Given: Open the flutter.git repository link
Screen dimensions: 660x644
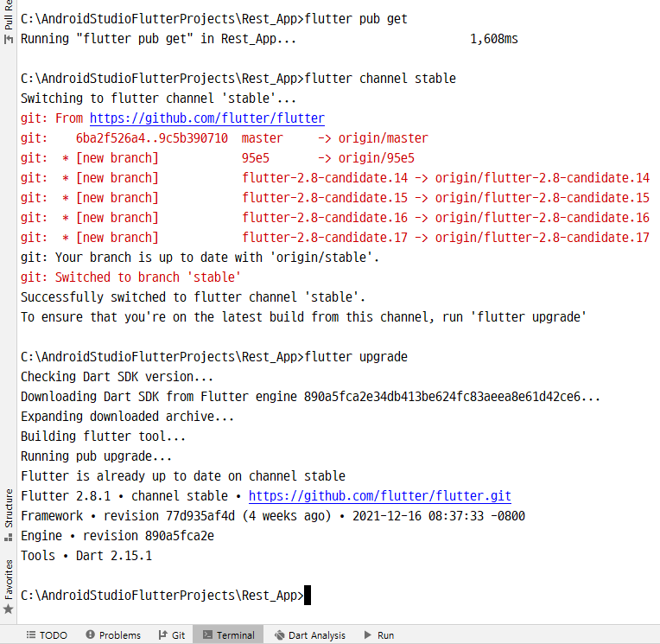Looking at the screenshot, I should pyautogui.click(x=379, y=496).
